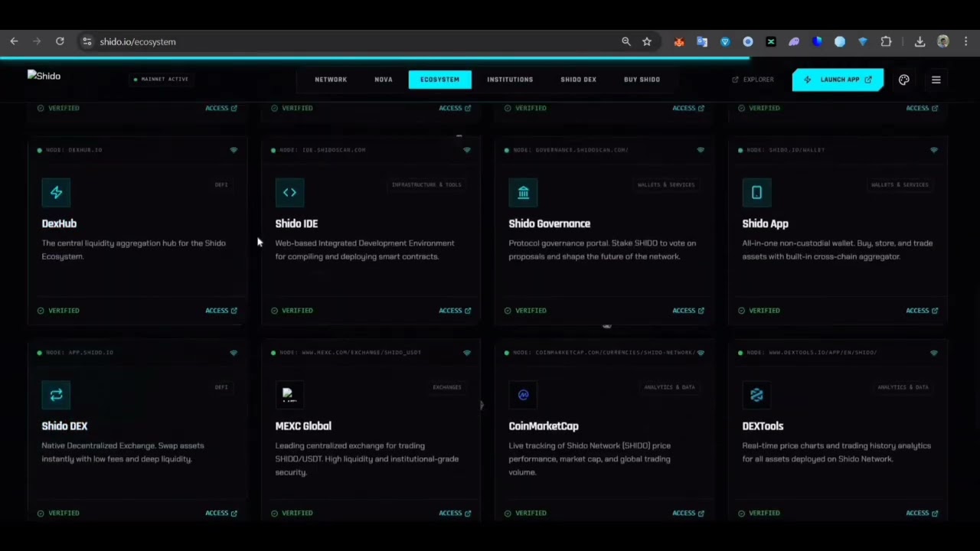Click the address bar URL shido.io/ecosystem
Viewport: 980px width, 551px height.
tap(138, 42)
